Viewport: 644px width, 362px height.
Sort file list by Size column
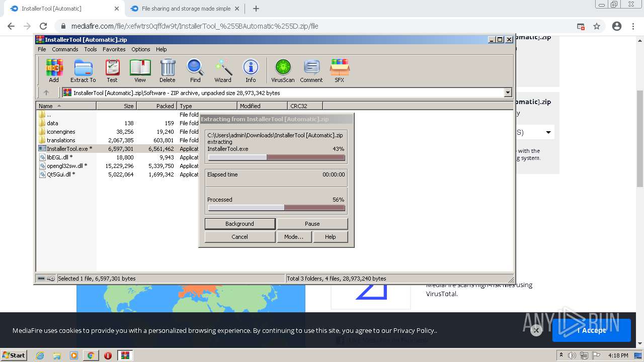pyautogui.click(x=116, y=106)
